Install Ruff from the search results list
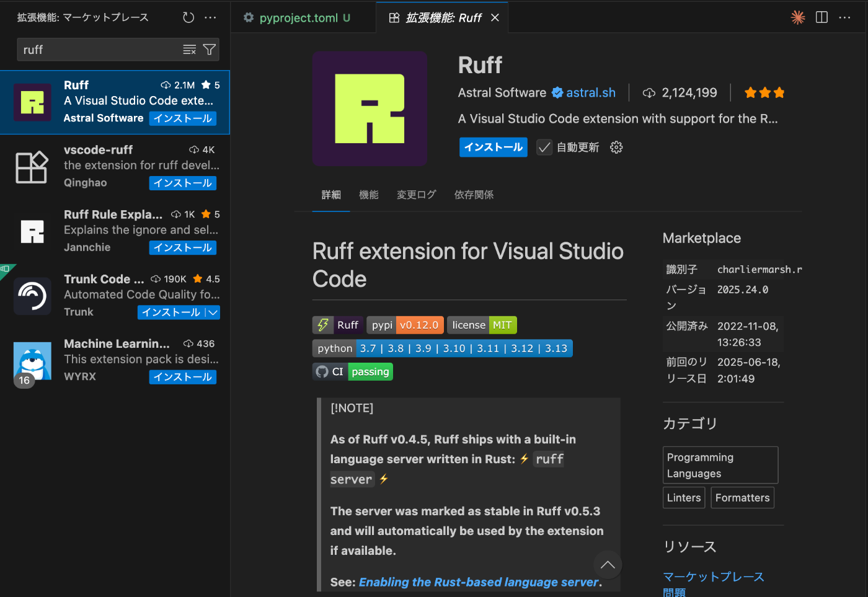This screenshot has height=597, width=868. point(183,118)
